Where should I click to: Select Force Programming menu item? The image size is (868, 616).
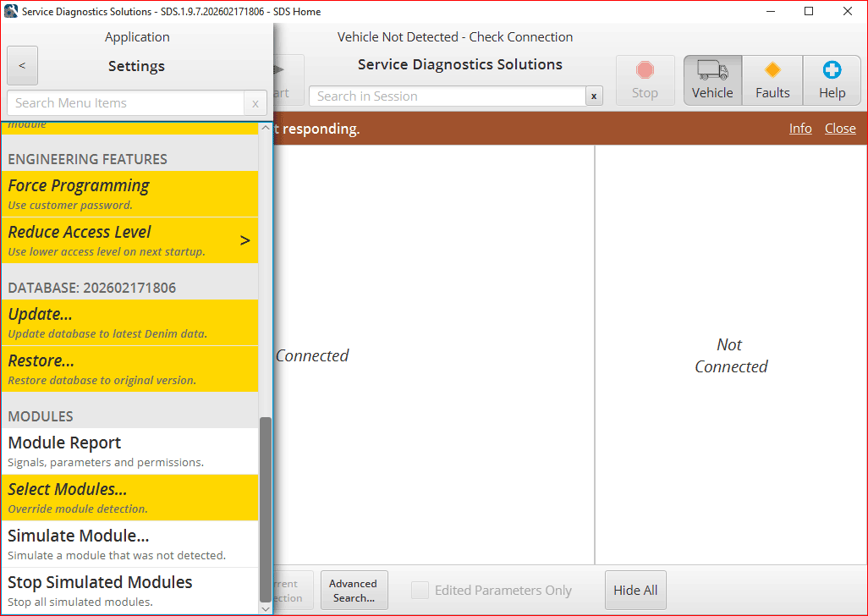coord(131,194)
